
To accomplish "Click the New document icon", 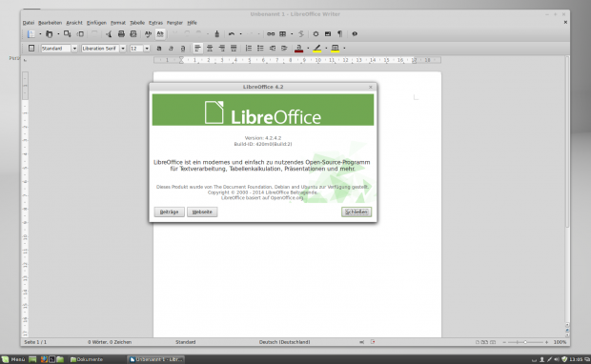I will (31, 34).
